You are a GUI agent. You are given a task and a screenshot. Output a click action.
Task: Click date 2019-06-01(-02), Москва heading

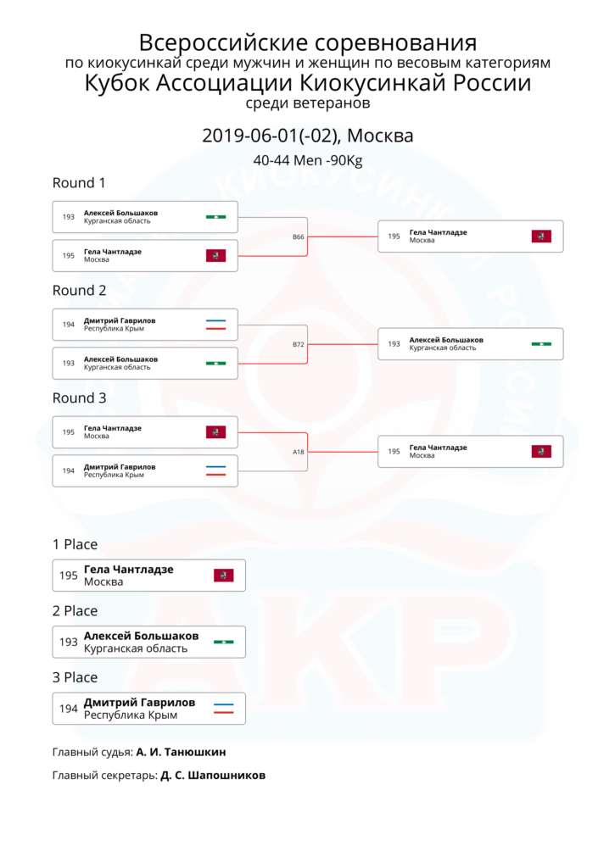307,136
